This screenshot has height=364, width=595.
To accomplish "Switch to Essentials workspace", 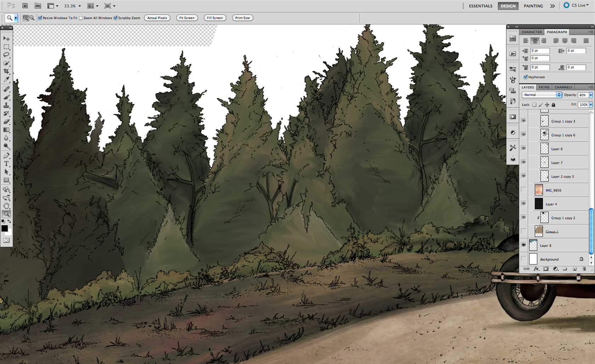I will click(x=481, y=6).
